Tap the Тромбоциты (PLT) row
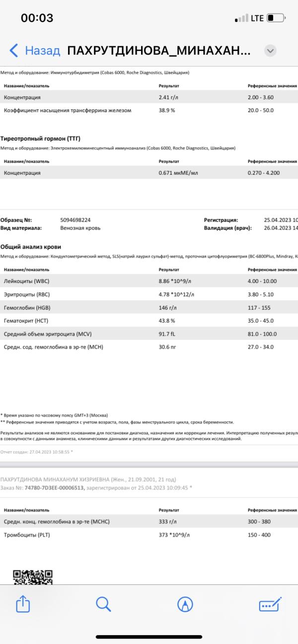 pyautogui.click(x=149, y=535)
